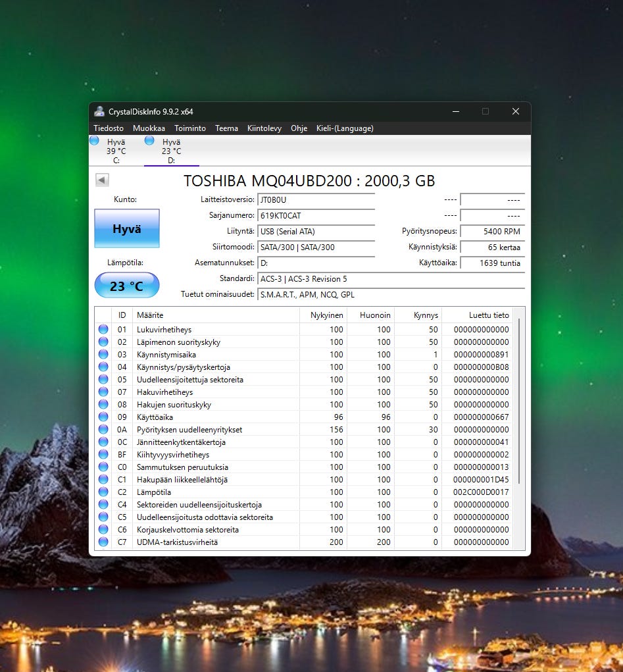Click the Standardi field ACS-3 Revision 5
623x672 pixels.
pyautogui.click(x=391, y=279)
